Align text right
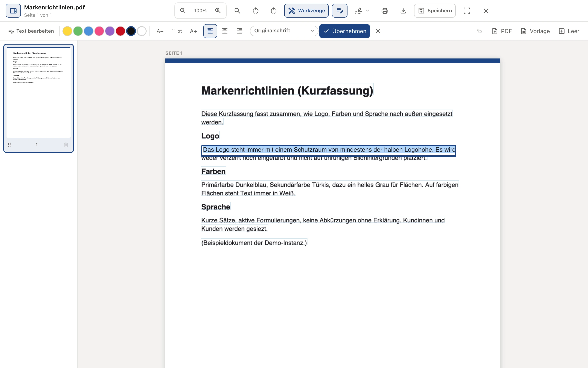This screenshot has width=588, height=368. click(x=239, y=31)
